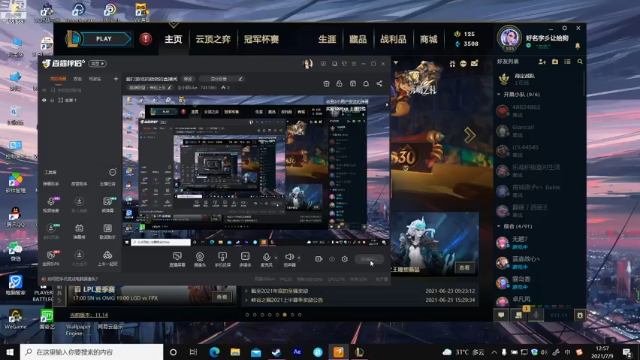Expand speaker options dropdown arrow
The image size is (640, 360).
tap(299, 258)
